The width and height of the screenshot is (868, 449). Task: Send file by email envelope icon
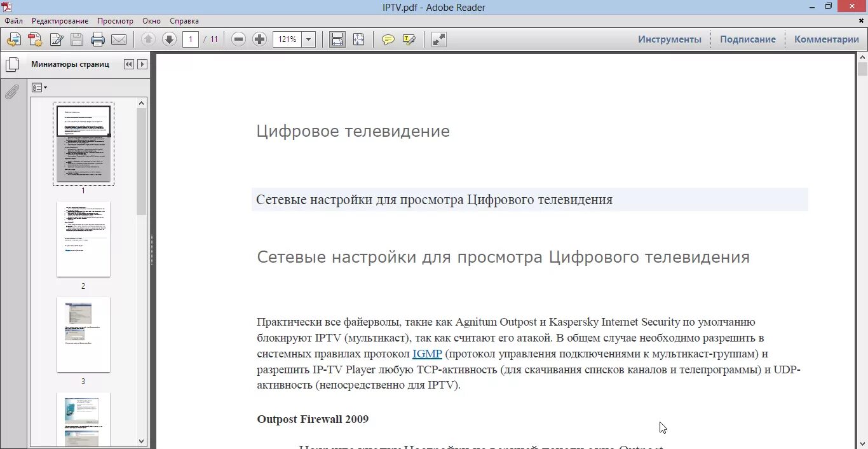(119, 39)
